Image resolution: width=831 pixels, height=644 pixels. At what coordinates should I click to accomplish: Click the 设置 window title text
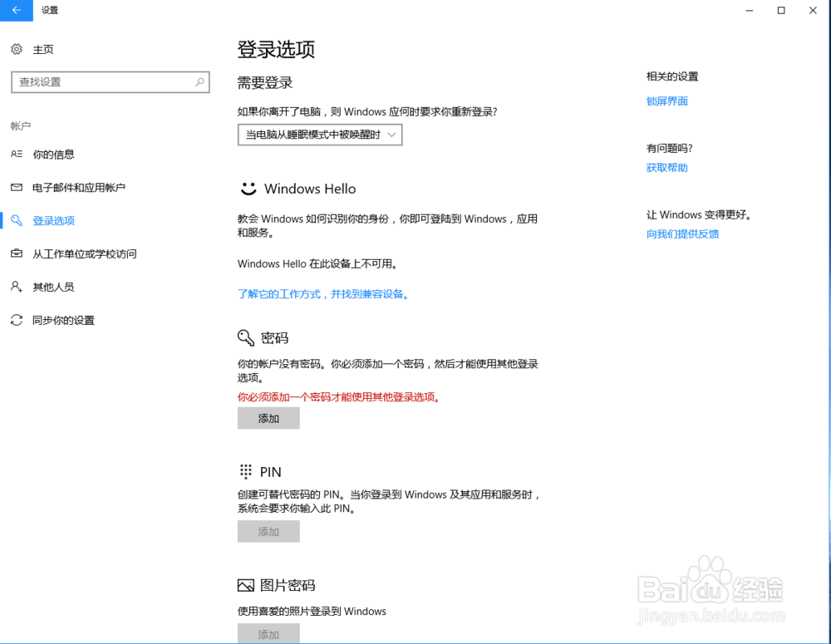[x=50, y=10]
